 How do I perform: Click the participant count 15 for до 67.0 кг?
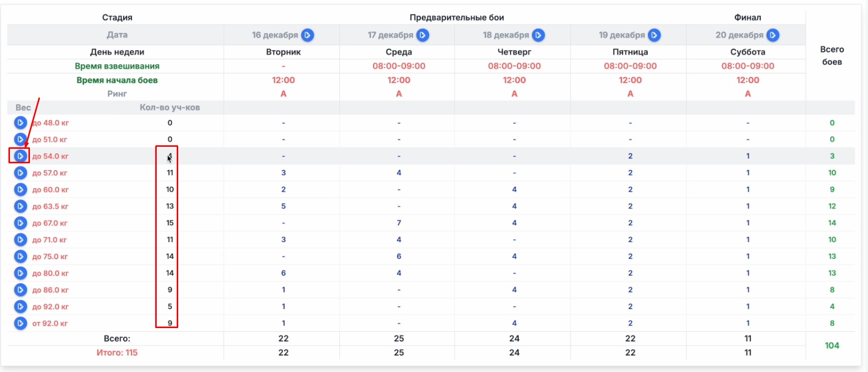[x=170, y=223]
